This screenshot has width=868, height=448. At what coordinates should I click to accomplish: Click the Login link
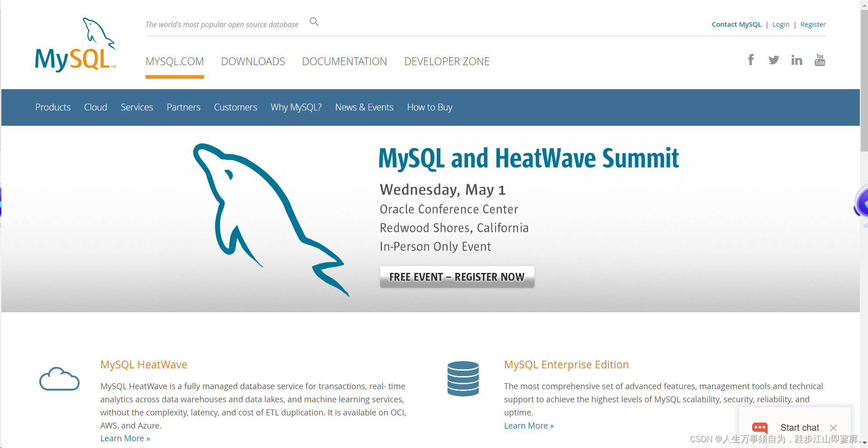[781, 24]
